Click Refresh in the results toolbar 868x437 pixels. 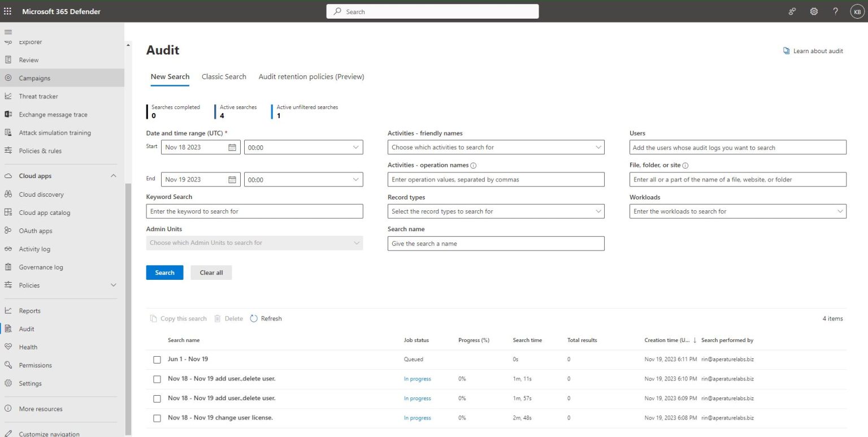click(266, 318)
